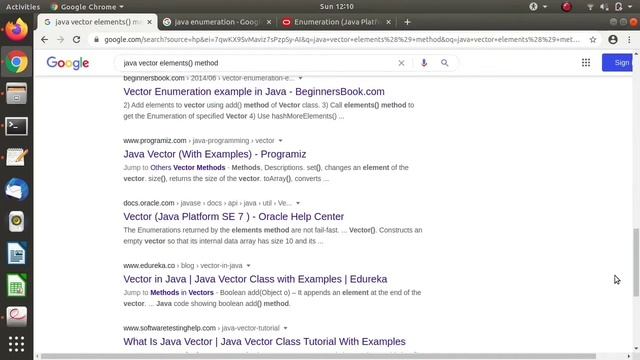The width and height of the screenshot is (640, 360).
Task: Open the red scribble app dock icon
Action: pos(16,316)
